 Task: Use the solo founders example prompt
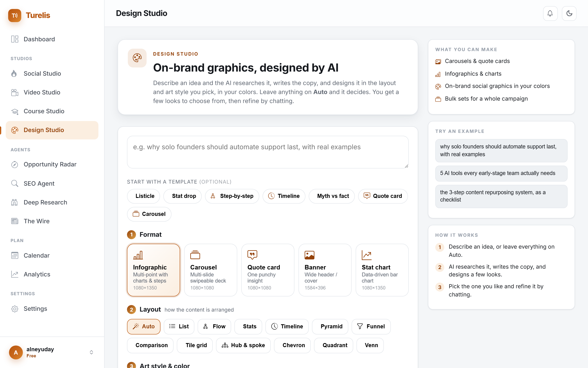tap(501, 151)
